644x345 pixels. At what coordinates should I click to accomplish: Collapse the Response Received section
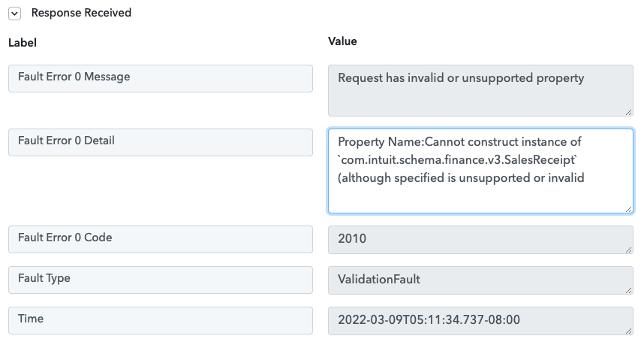pyautogui.click(x=14, y=14)
